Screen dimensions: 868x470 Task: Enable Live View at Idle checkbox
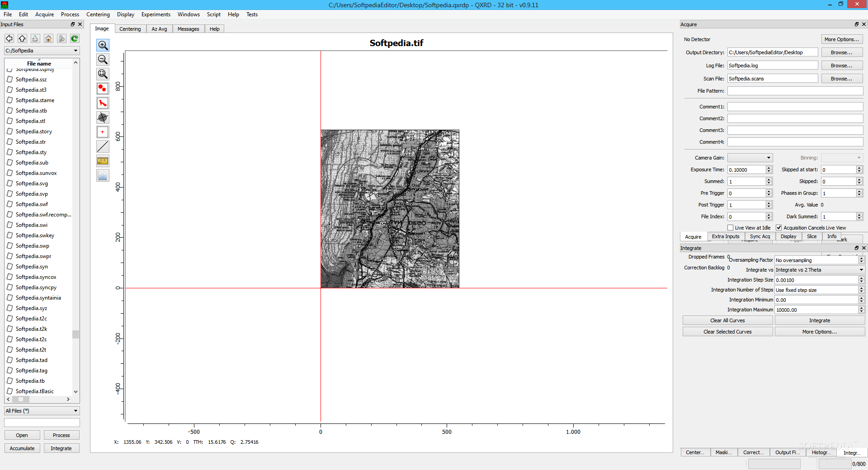pyautogui.click(x=730, y=228)
